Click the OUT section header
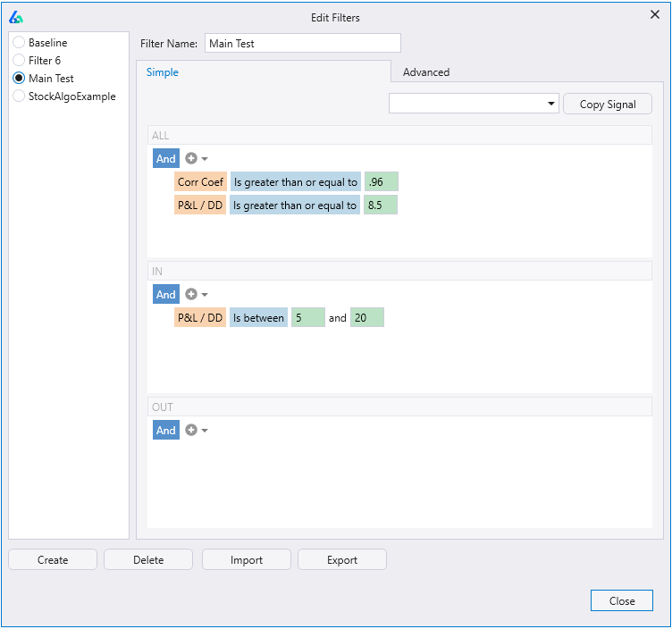The image size is (672, 629). point(399,407)
